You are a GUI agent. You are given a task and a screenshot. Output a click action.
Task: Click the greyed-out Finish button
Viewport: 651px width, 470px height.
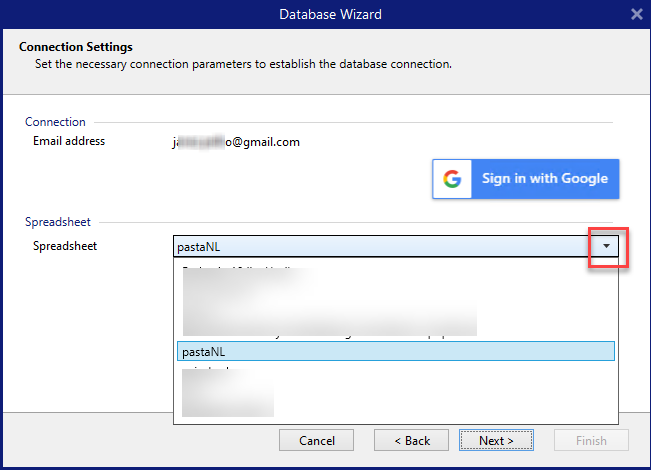(590, 440)
